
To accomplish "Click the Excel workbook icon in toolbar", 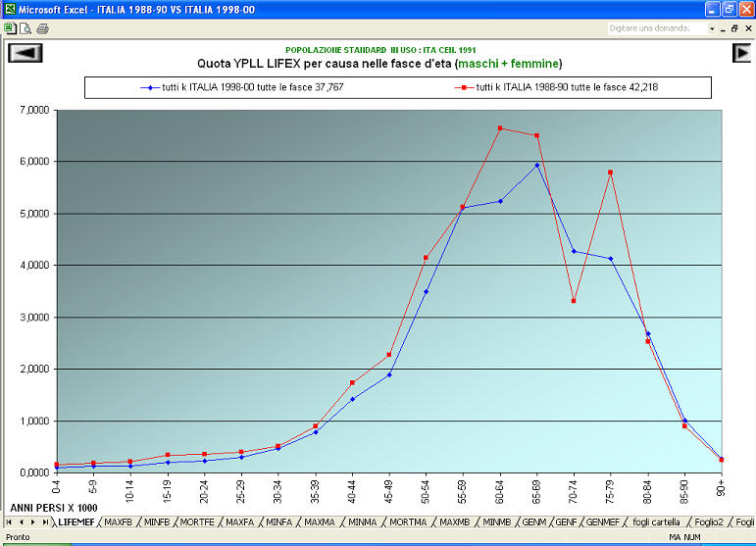I will [x=10, y=28].
